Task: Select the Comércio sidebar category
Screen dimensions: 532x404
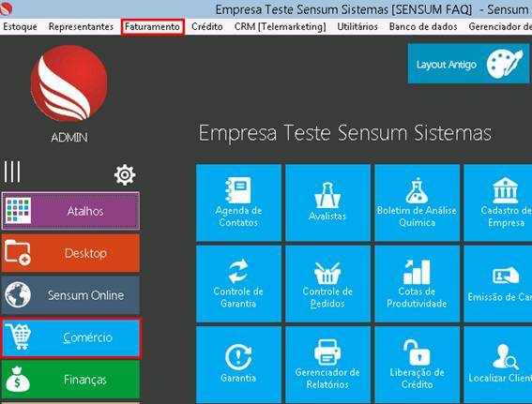Action: tap(70, 337)
